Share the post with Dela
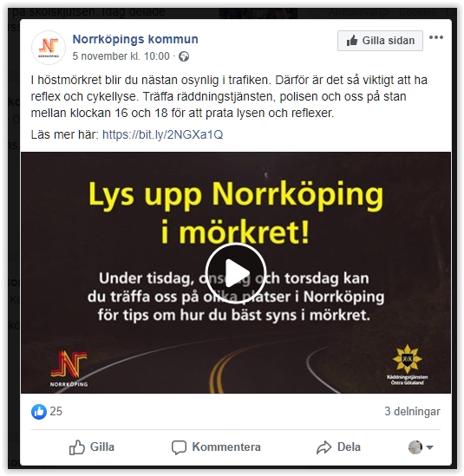 coord(338,447)
